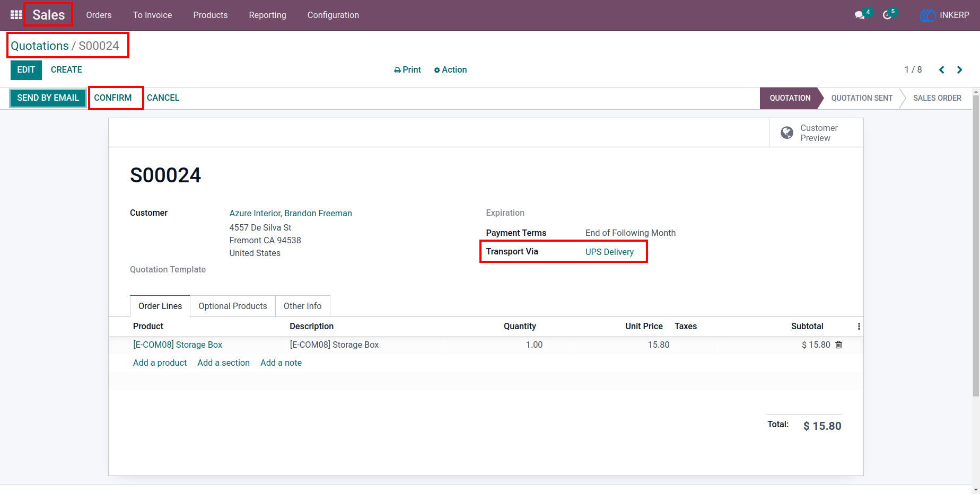This screenshot has width=980, height=494.
Task: Open the Configuration menu
Action: click(333, 15)
